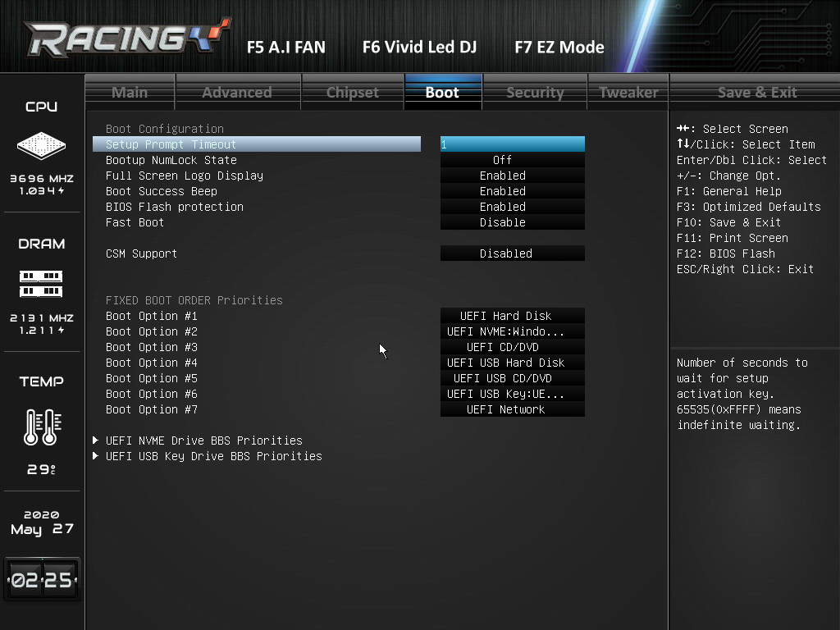This screenshot has width=840, height=630.
Task: Toggle Full Screen Logo Display Enabled value
Action: click(513, 176)
